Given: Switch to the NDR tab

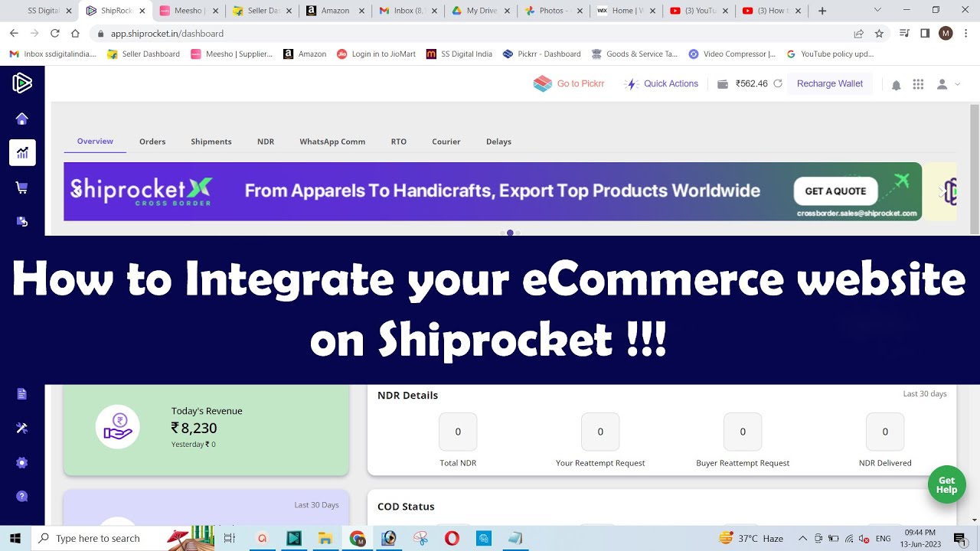Looking at the screenshot, I should (266, 142).
